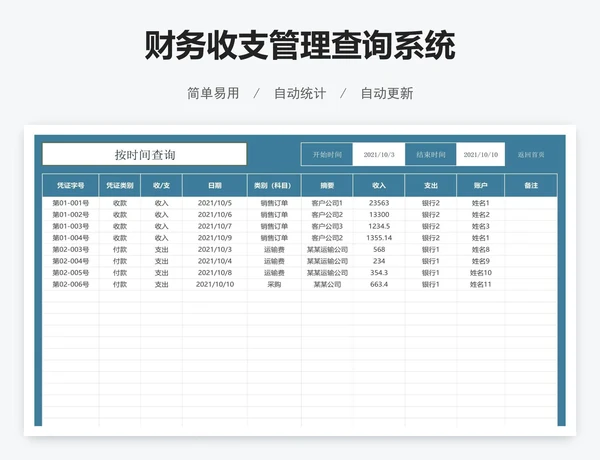Click account cell 姓名11
The image size is (600, 460).
(481, 284)
